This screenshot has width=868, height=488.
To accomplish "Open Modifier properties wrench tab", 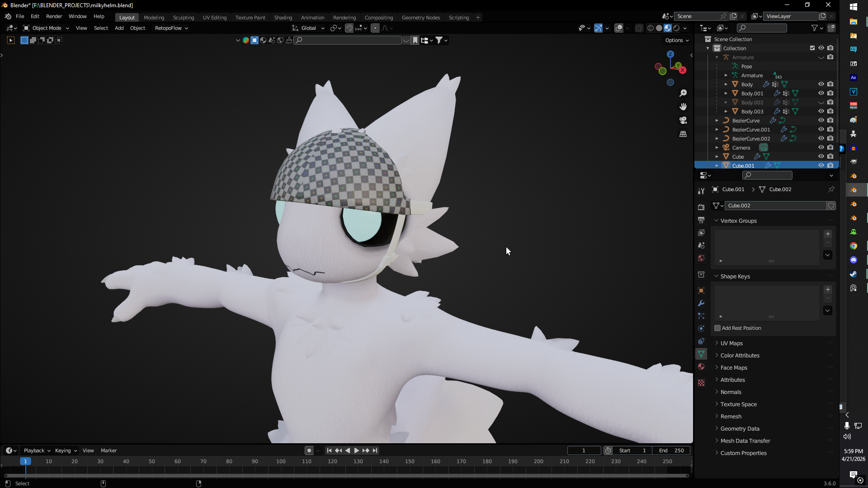I will click(701, 303).
